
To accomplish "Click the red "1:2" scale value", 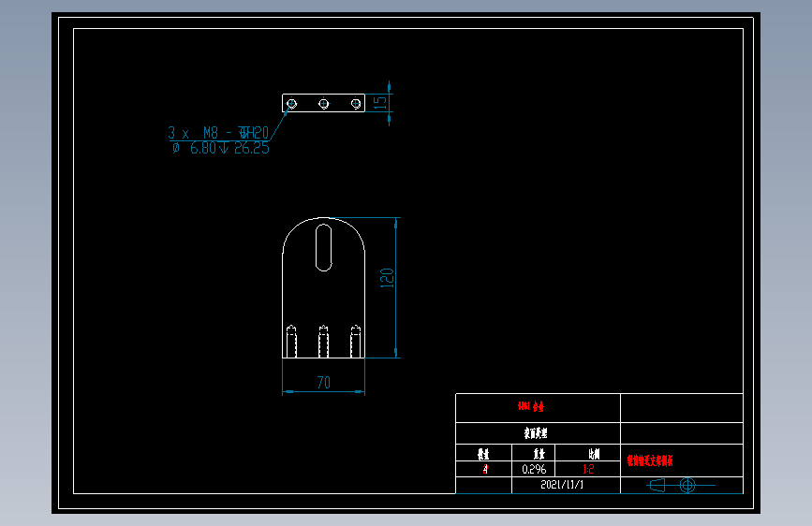I will [x=588, y=469].
